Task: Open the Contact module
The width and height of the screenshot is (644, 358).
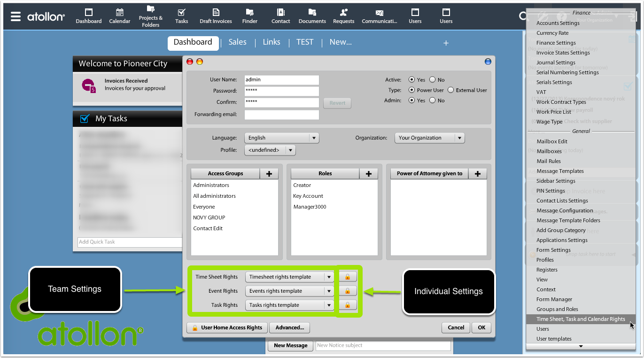Action: [x=281, y=16]
